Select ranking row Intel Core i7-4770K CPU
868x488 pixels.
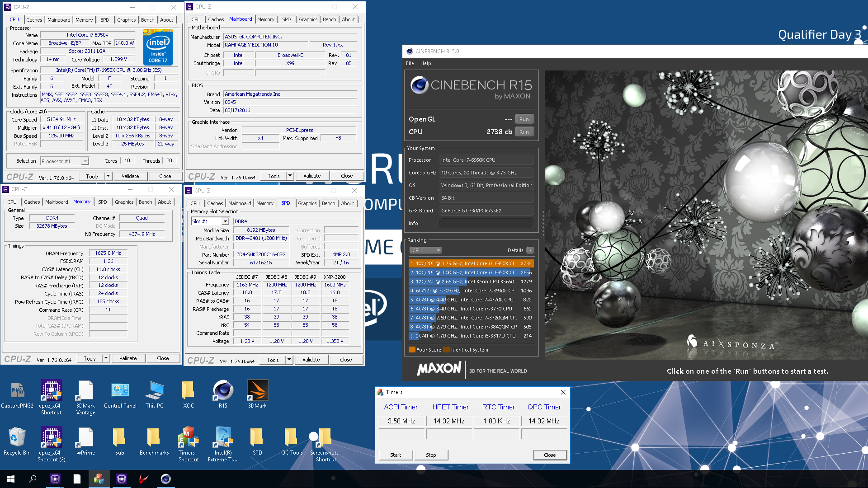coord(471,300)
